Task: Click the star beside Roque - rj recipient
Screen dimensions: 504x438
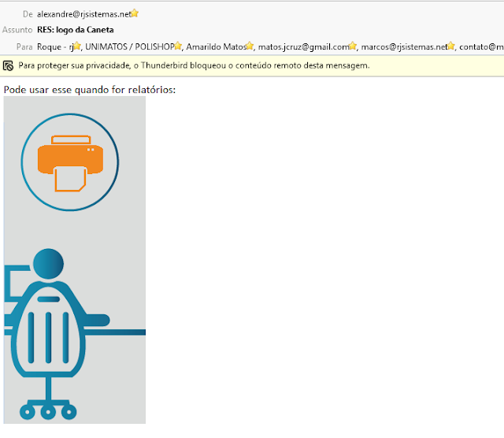Action: 77,46
